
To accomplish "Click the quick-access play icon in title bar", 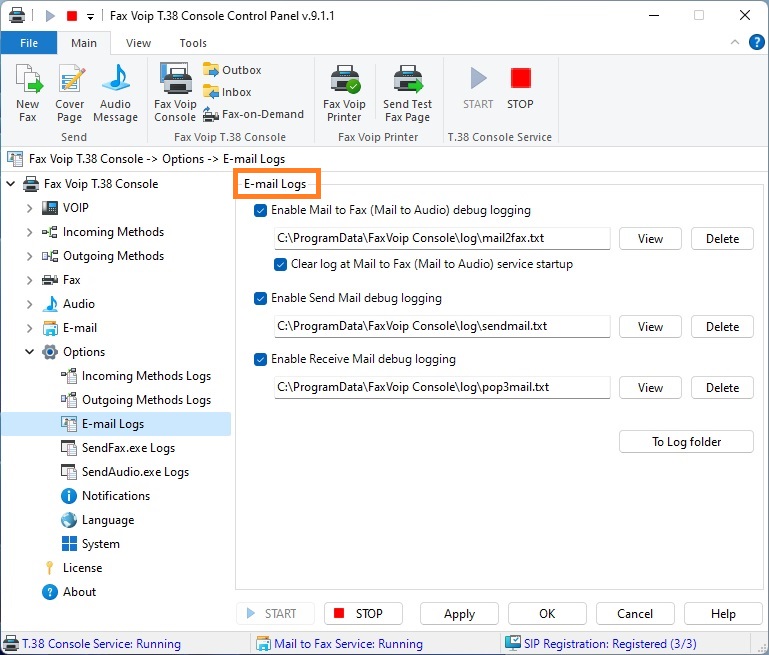I will (x=50, y=16).
